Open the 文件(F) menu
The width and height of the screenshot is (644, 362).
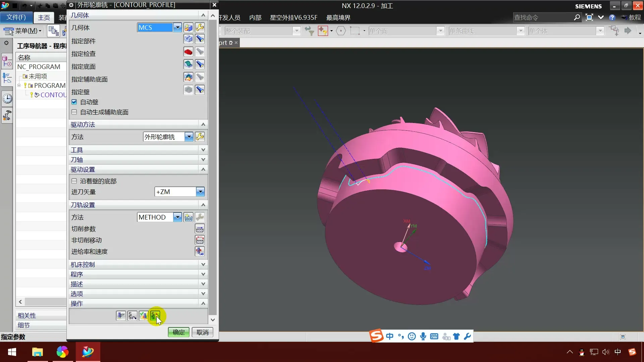(x=16, y=17)
